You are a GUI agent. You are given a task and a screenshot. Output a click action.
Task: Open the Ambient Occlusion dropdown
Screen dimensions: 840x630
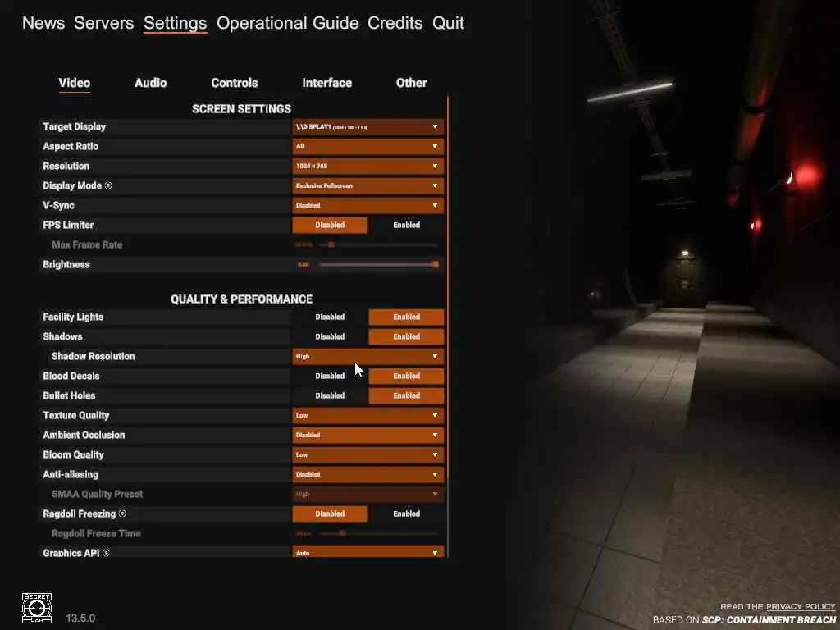pyautogui.click(x=368, y=435)
